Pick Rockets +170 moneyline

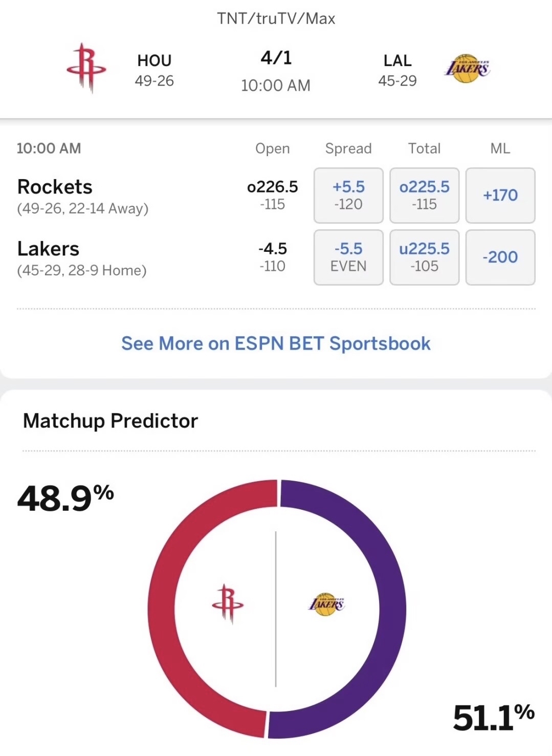click(x=500, y=196)
